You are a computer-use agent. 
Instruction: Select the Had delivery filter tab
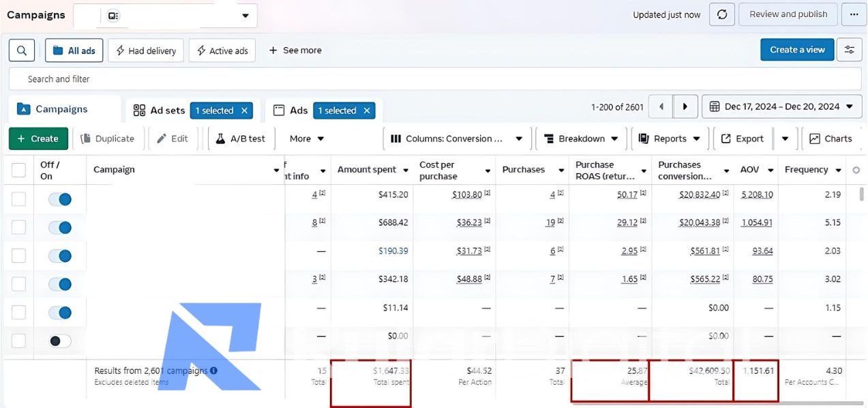[145, 50]
